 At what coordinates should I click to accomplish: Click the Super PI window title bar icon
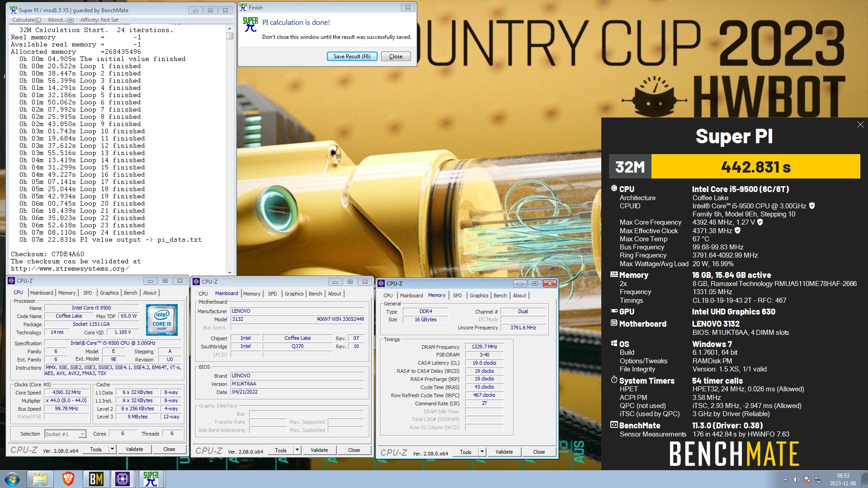(14, 10)
